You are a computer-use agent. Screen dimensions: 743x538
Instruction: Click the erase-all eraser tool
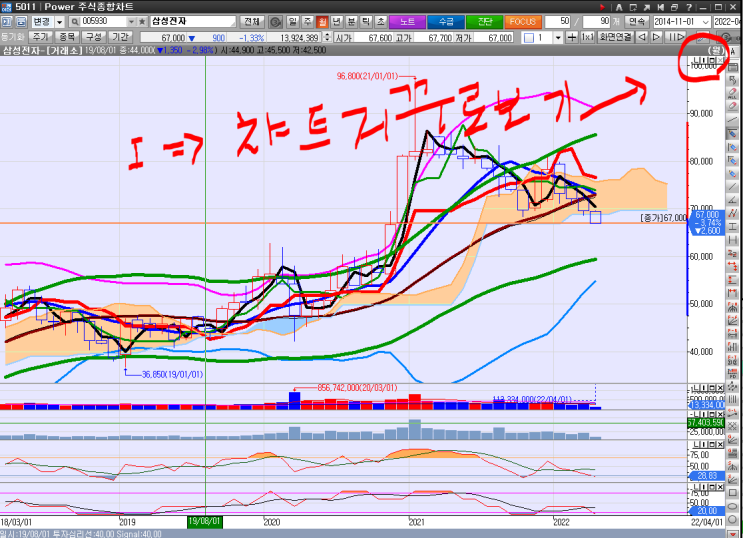(x=733, y=93)
